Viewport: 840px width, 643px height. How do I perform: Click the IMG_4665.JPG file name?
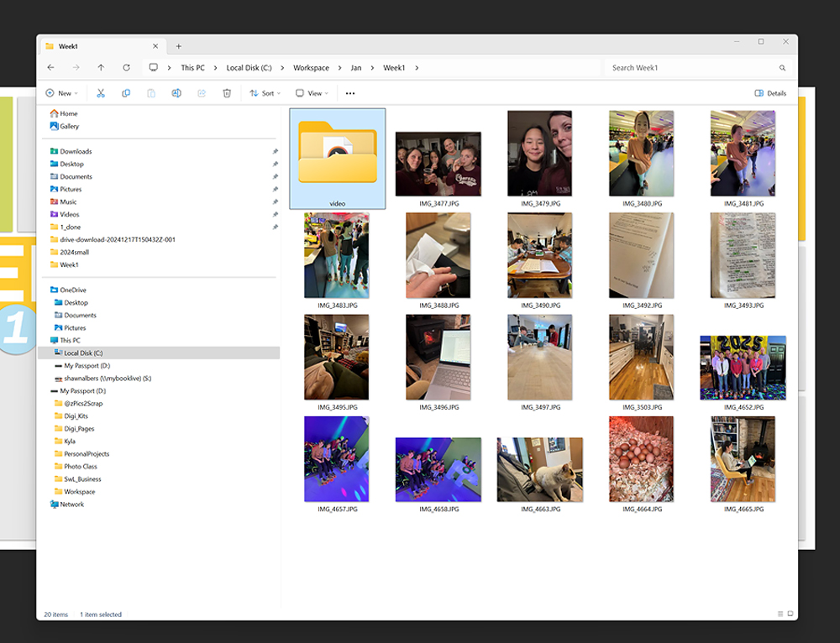point(743,510)
